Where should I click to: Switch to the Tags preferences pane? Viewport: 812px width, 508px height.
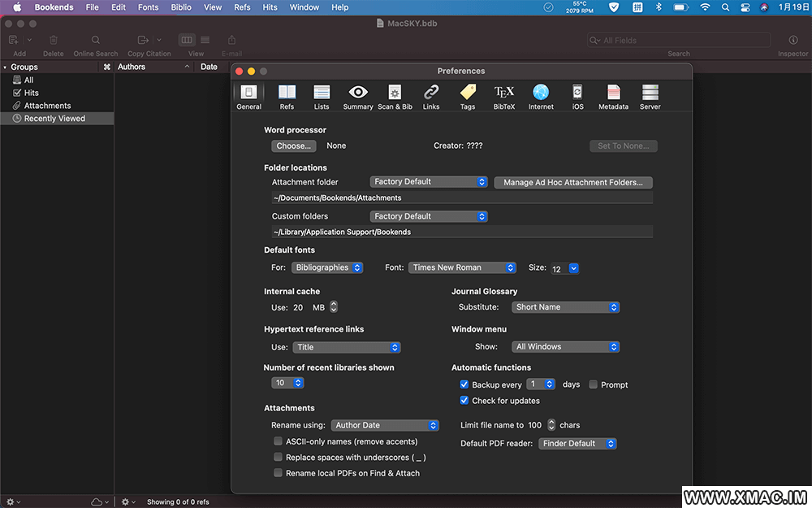point(468,96)
